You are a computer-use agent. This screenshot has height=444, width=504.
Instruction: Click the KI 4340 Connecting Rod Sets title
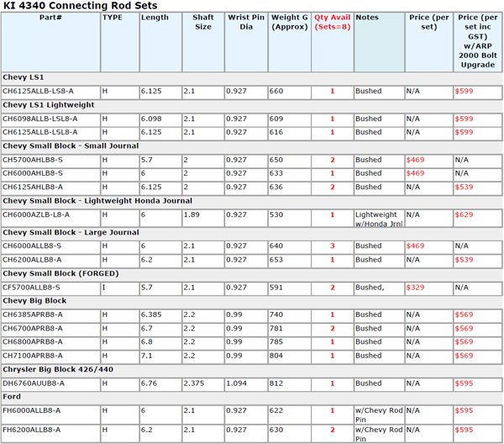pyautogui.click(x=81, y=6)
